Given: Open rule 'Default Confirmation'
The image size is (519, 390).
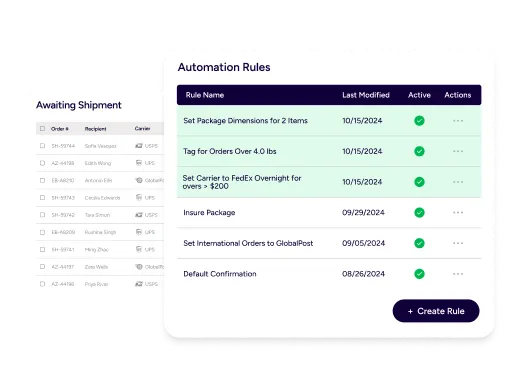Looking at the screenshot, I should coord(220,274).
